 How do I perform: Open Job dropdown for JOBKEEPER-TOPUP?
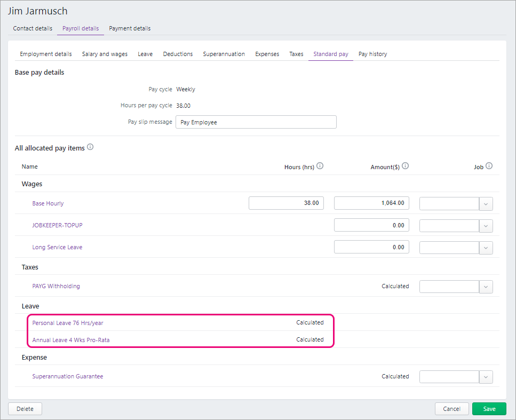(486, 225)
